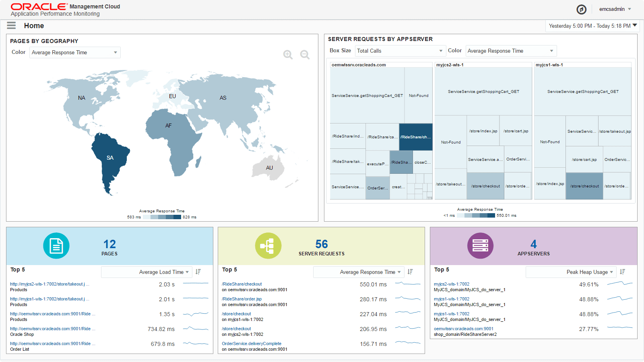
Task: Open myjcs2-wls-1:7002/store/takeout page link
Action: 50,284
